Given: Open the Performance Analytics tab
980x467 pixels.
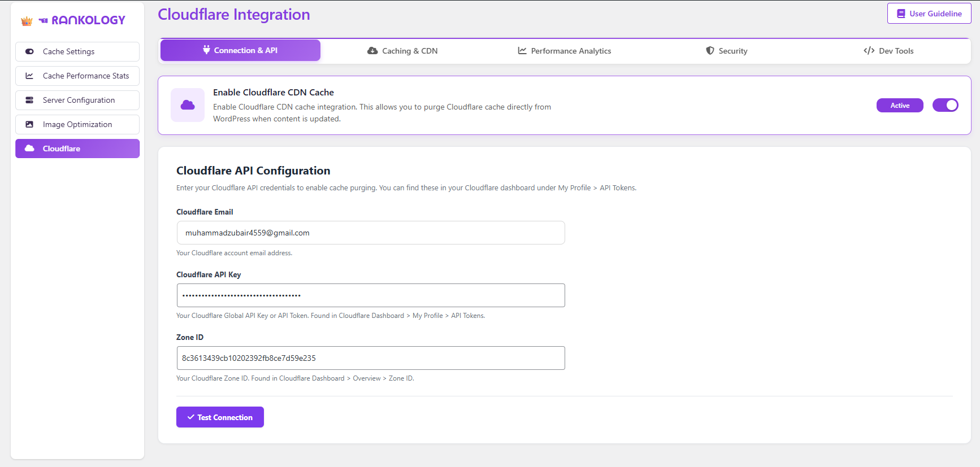Looking at the screenshot, I should (x=565, y=51).
